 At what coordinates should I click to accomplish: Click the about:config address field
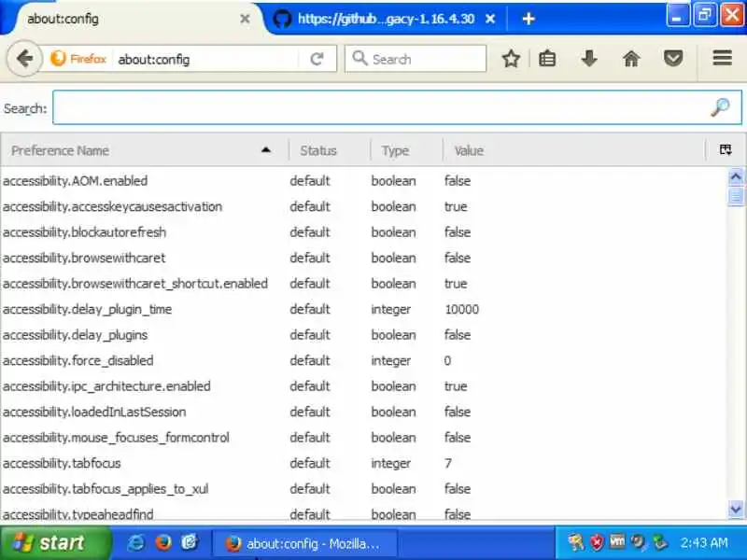point(205,59)
